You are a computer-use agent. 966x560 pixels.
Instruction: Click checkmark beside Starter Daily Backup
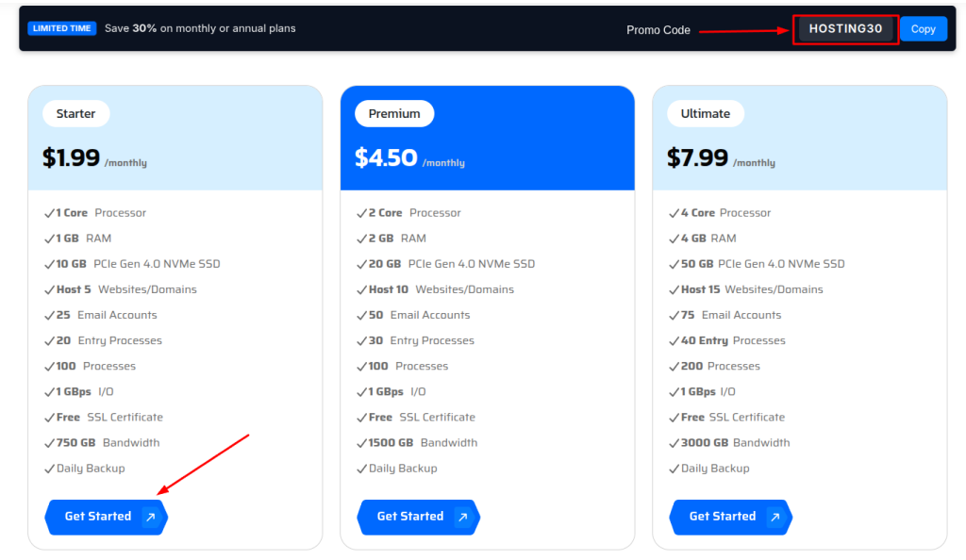(x=49, y=469)
